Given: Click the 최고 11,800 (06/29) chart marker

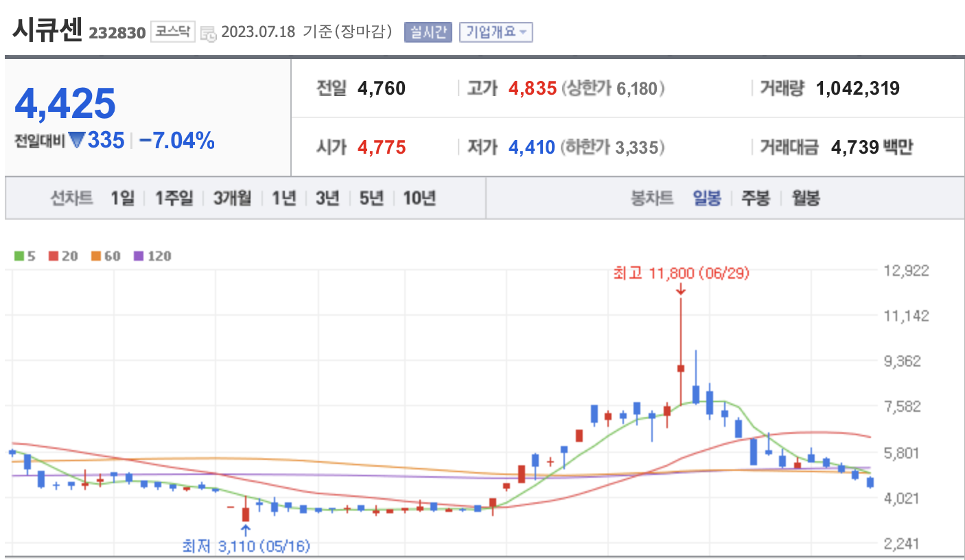Looking at the screenshot, I should click(x=681, y=273).
